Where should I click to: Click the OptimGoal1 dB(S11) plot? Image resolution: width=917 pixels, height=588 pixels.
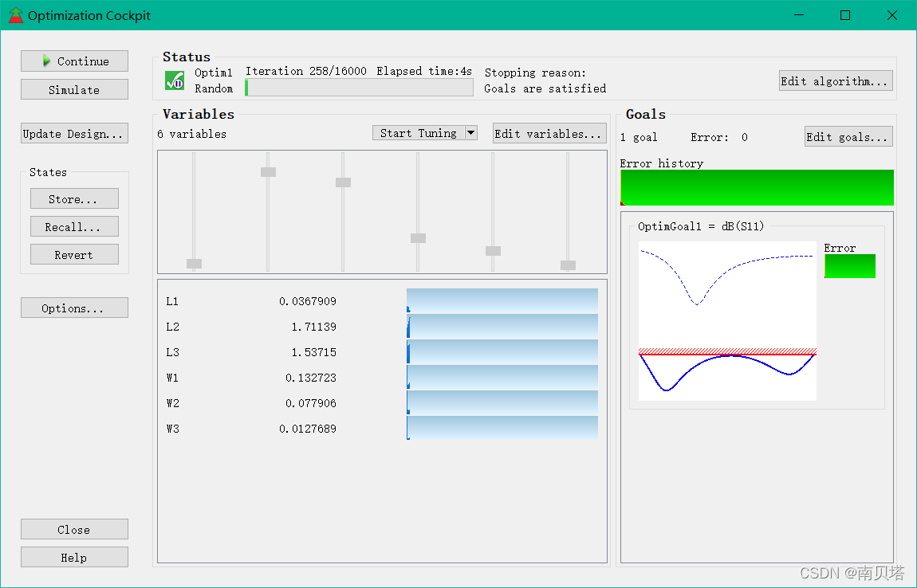[x=727, y=321]
